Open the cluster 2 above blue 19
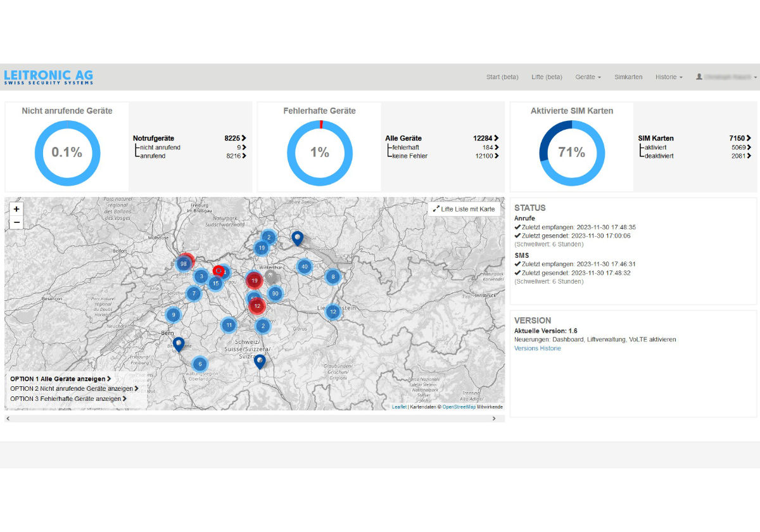 pyautogui.click(x=269, y=237)
